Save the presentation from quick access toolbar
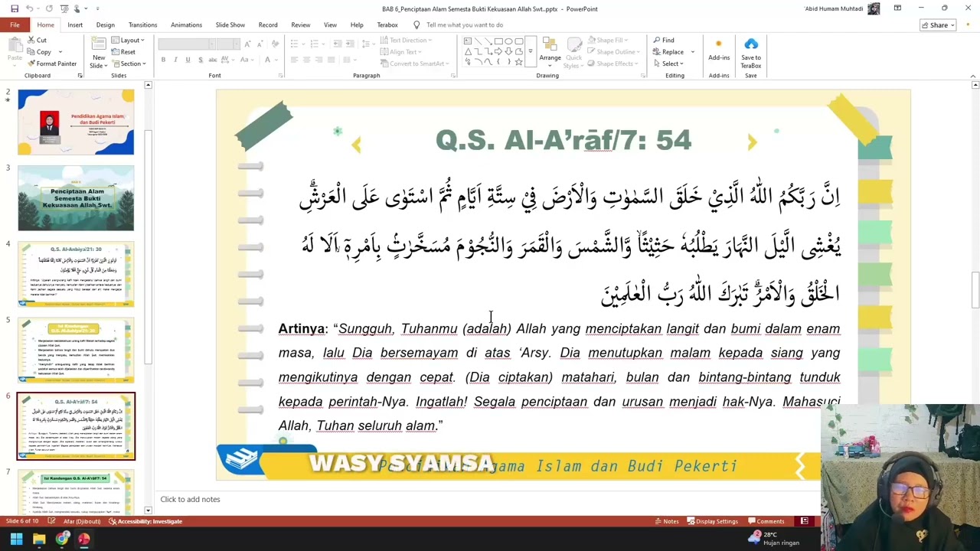Viewport: 980px width, 551px height. point(13,8)
